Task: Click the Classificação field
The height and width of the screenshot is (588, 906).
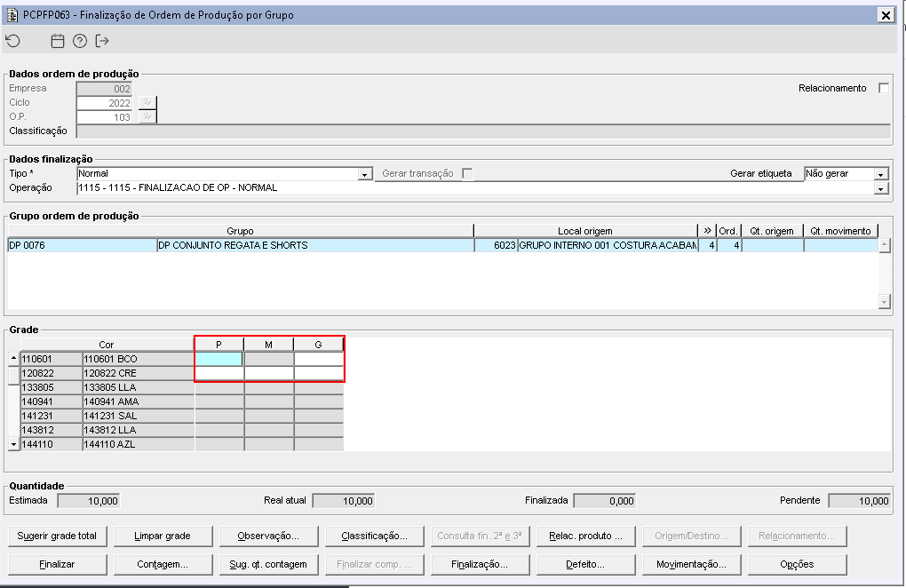Action: (x=483, y=131)
